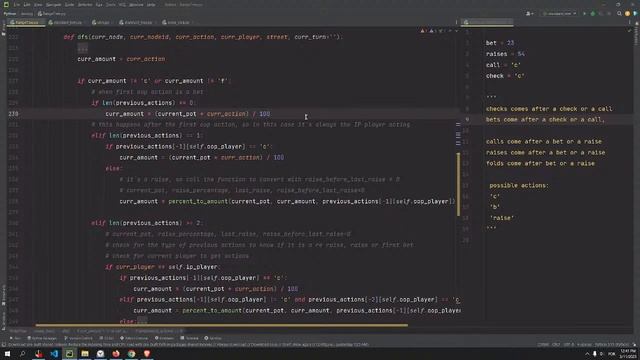Click the Windows taskbar search icon
The height and width of the screenshot is (360, 640).
(x=22, y=354)
